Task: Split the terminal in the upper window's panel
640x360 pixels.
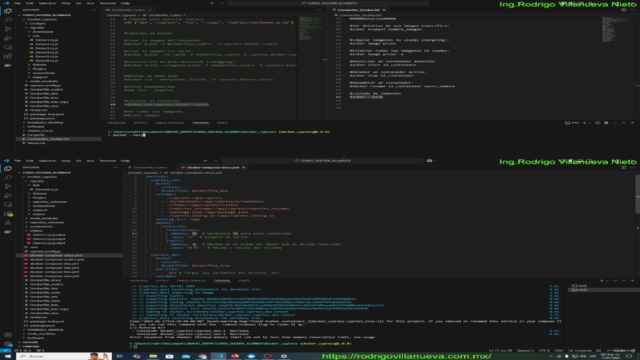Action: pyautogui.click(x=598, y=122)
